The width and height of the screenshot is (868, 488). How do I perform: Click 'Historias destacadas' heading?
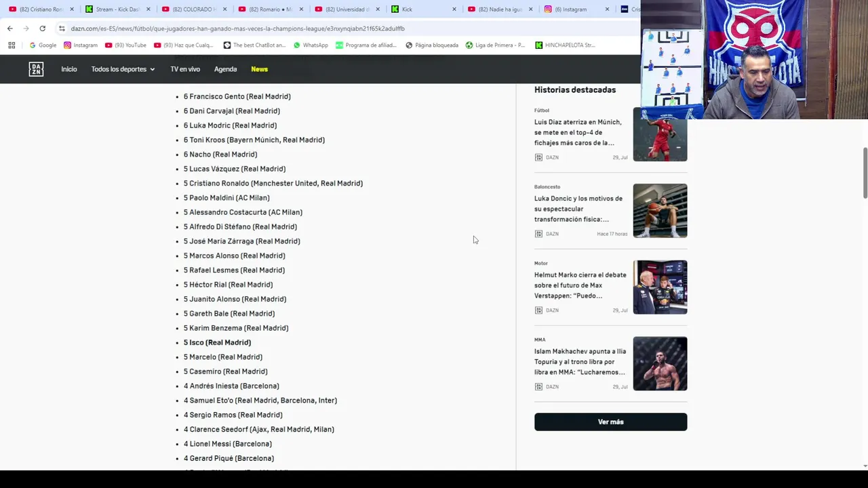coord(575,89)
